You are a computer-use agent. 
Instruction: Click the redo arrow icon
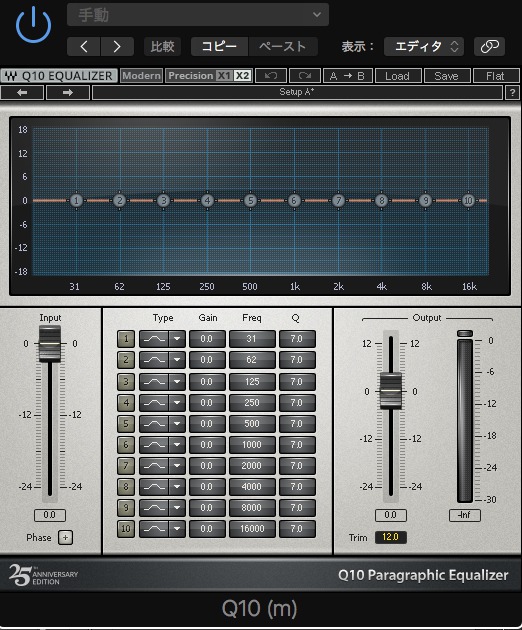[x=305, y=76]
